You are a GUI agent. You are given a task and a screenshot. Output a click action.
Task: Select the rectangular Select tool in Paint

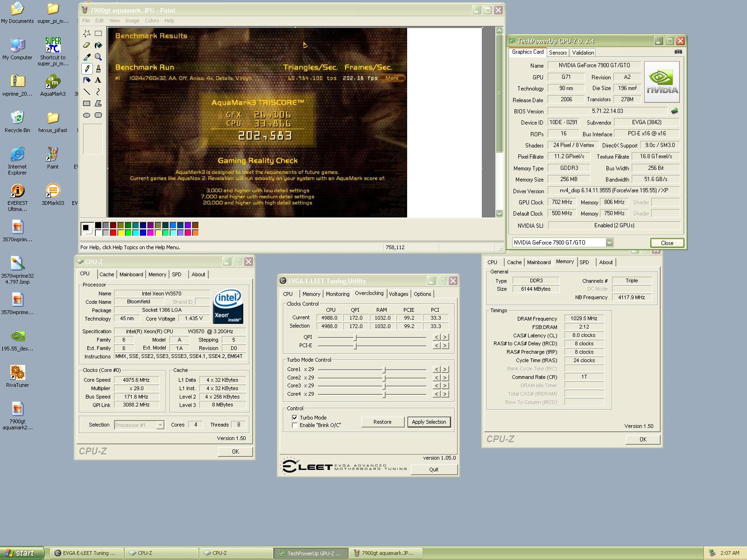(x=99, y=34)
